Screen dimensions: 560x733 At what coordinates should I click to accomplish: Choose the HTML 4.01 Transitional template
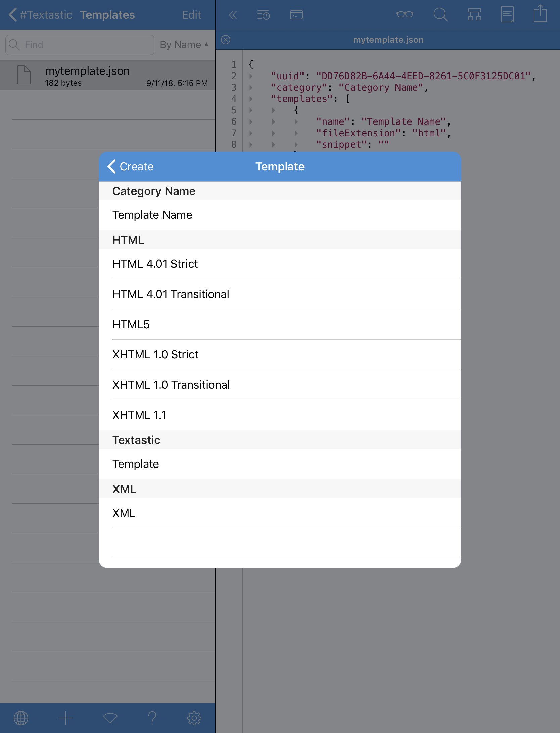point(280,294)
